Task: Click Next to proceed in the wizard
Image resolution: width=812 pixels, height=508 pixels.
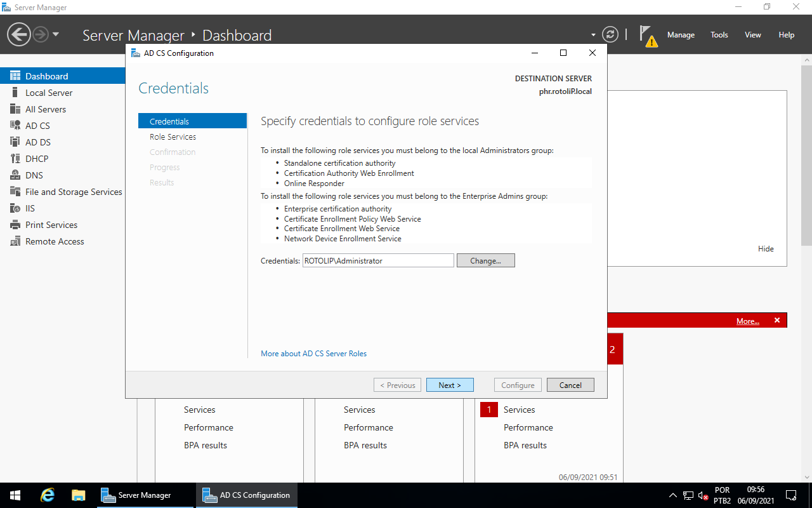Action: 450,385
